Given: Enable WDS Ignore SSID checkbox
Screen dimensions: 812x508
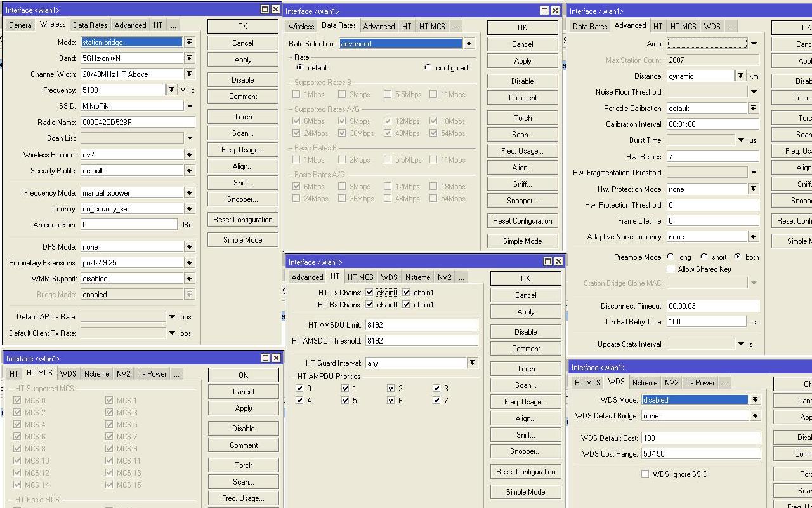Looking at the screenshot, I should pos(645,474).
